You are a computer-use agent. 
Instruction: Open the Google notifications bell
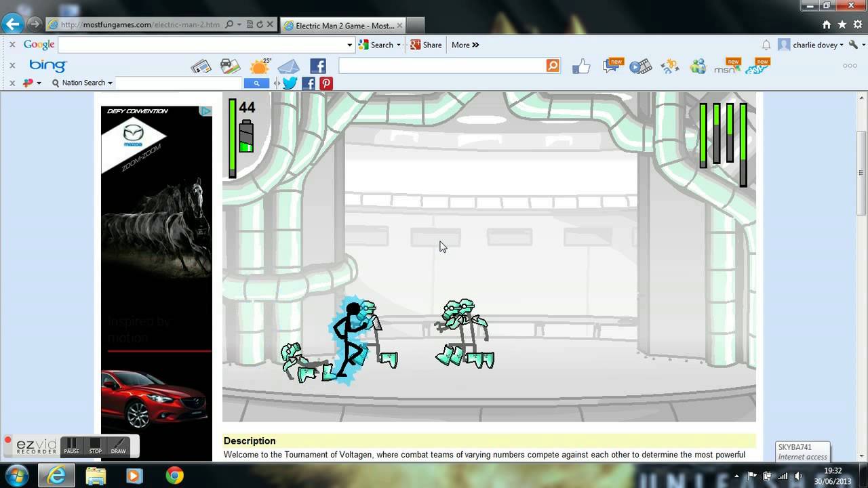pyautogui.click(x=766, y=45)
